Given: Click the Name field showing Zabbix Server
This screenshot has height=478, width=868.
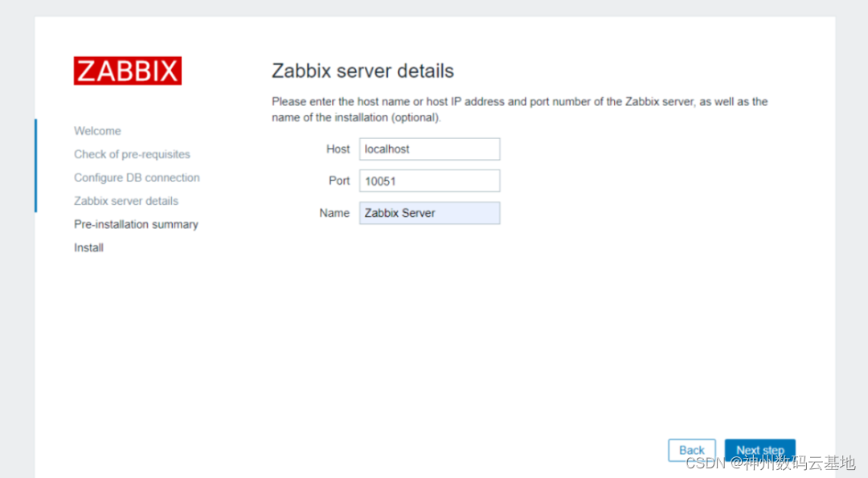Looking at the screenshot, I should coord(429,213).
